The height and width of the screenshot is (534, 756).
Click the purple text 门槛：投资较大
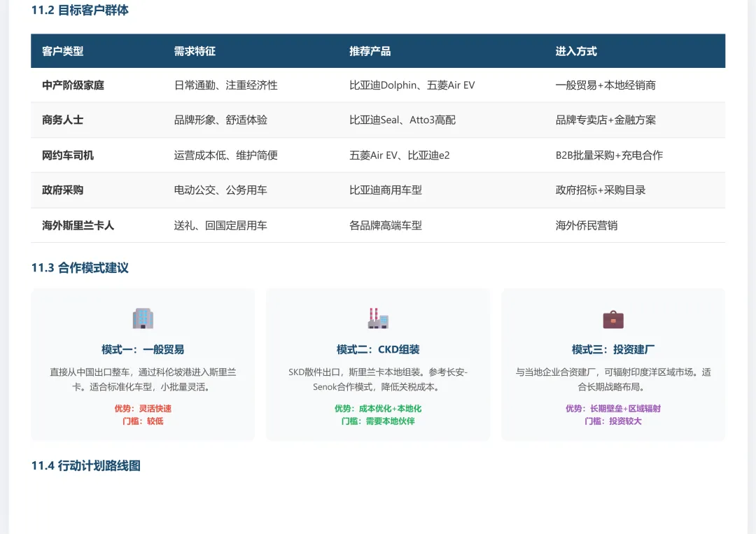(613, 421)
